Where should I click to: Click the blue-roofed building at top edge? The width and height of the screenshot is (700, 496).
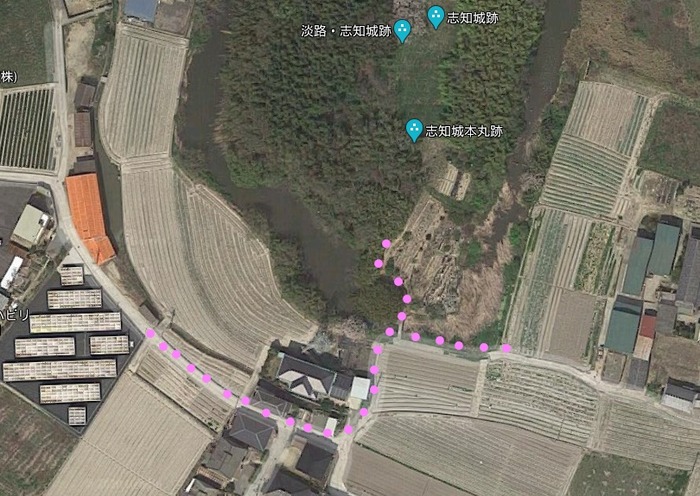point(141,10)
